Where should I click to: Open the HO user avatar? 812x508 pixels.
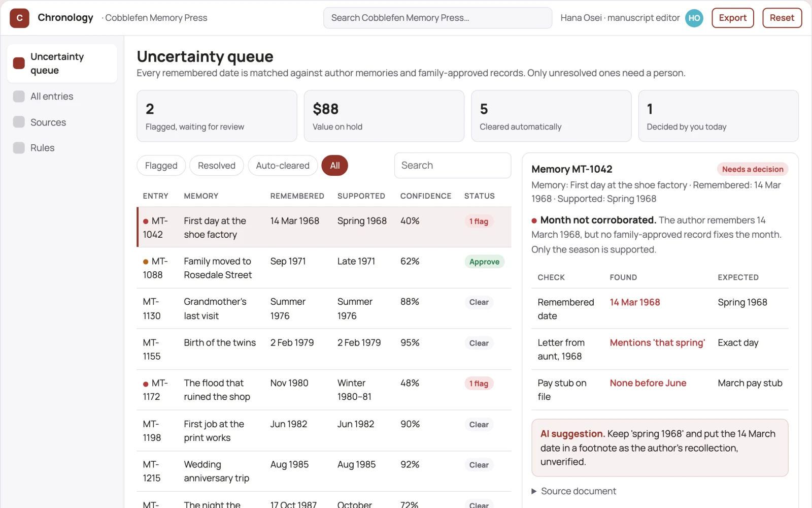pos(694,18)
